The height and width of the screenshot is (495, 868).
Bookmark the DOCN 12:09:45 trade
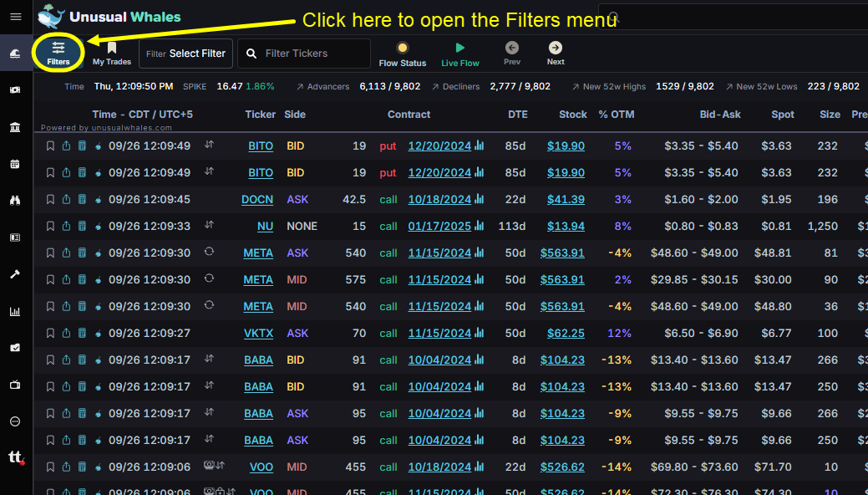click(x=50, y=200)
